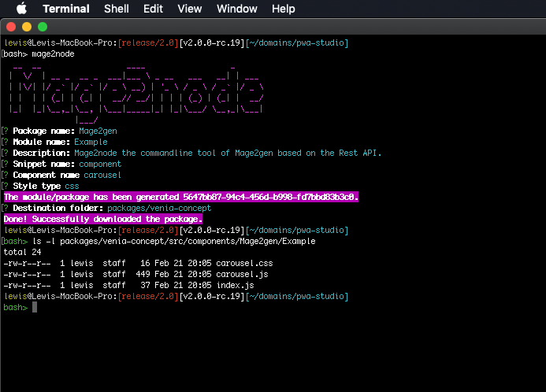The width and height of the screenshot is (546, 392).
Task: Open the Window menu
Action: point(237,9)
